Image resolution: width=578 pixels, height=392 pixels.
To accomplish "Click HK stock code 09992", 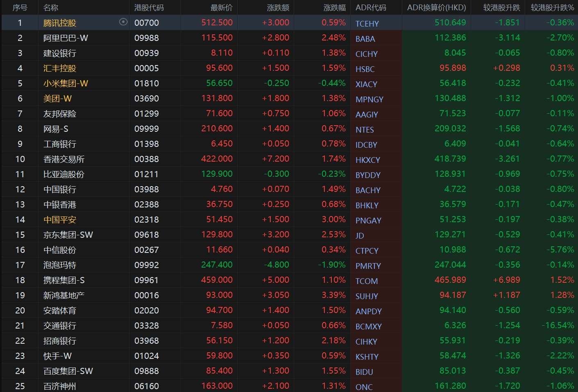I will pyautogui.click(x=147, y=265).
